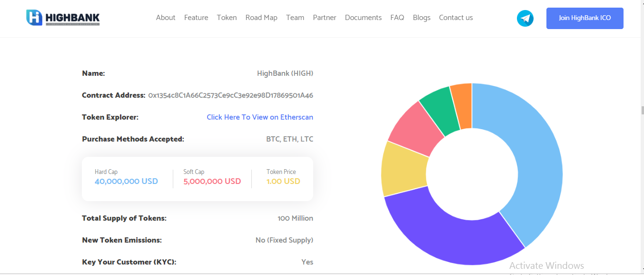Screen dimensions: 644x275
Task: Click the Purchase Methods Accepted: label
Action: point(133,139)
